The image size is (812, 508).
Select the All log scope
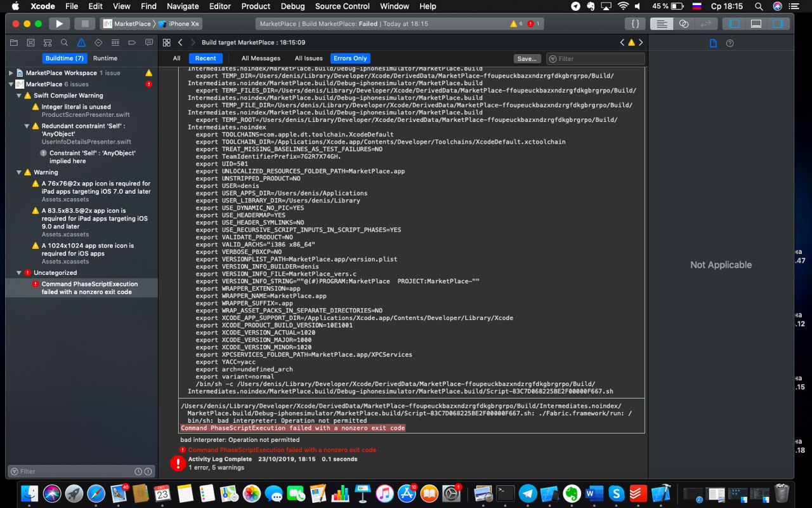pos(176,58)
